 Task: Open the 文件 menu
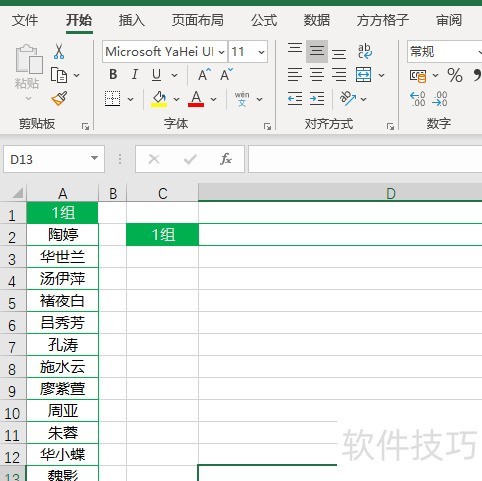[x=25, y=20]
